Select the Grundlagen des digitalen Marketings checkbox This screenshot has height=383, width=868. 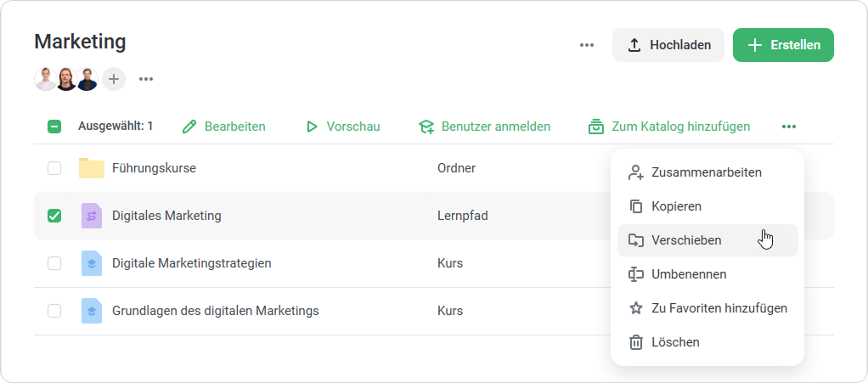point(54,311)
